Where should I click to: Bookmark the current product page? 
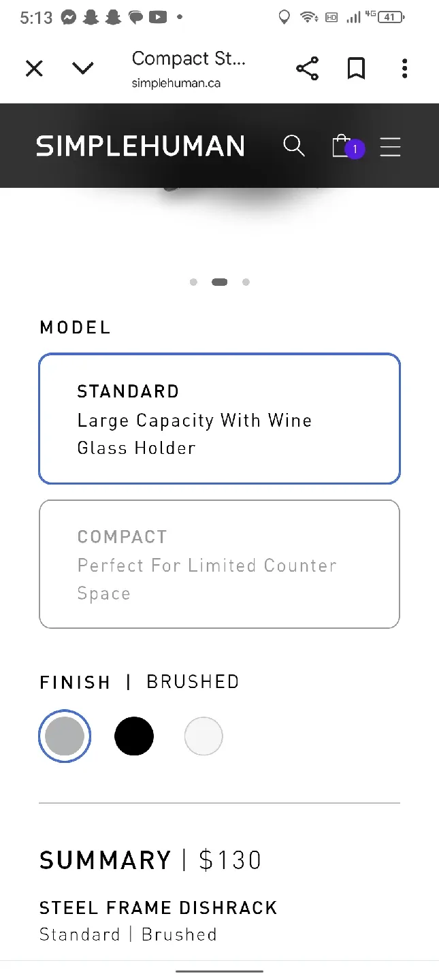click(x=356, y=68)
